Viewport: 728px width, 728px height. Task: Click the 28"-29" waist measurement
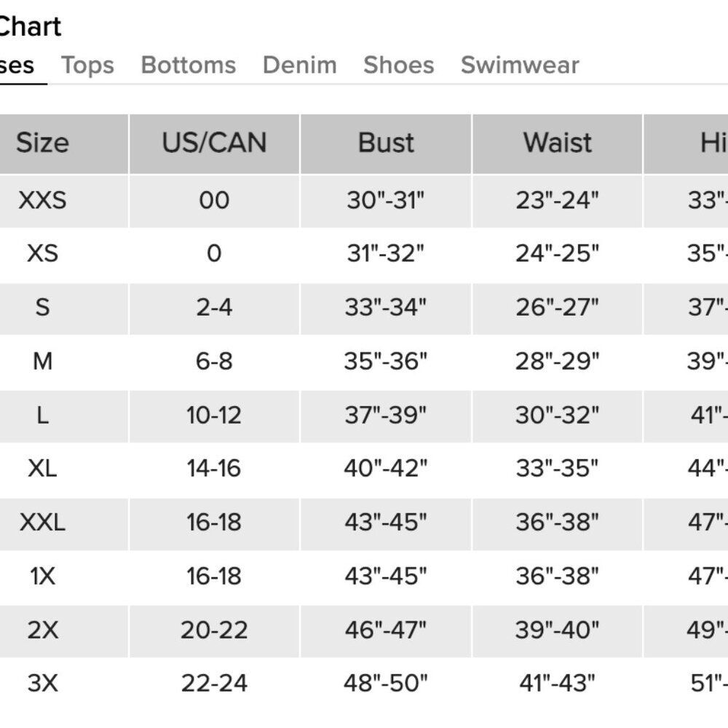pyautogui.click(x=557, y=361)
